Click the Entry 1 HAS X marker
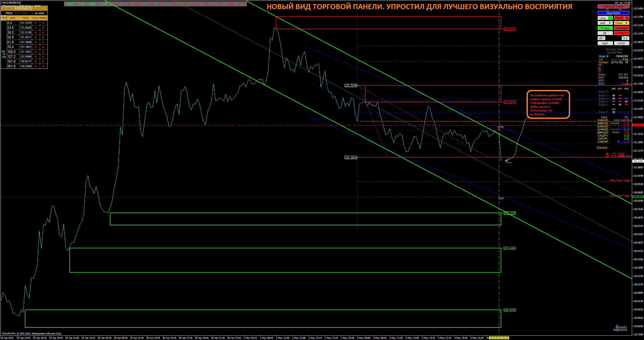This screenshot has width=644, height=340. [x=614, y=96]
